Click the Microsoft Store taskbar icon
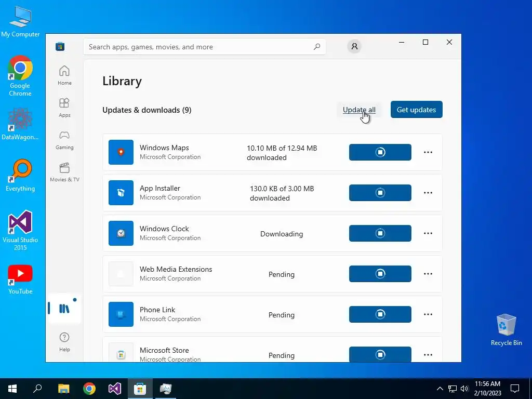This screenshot has width=532, height=399. (140, 389)
